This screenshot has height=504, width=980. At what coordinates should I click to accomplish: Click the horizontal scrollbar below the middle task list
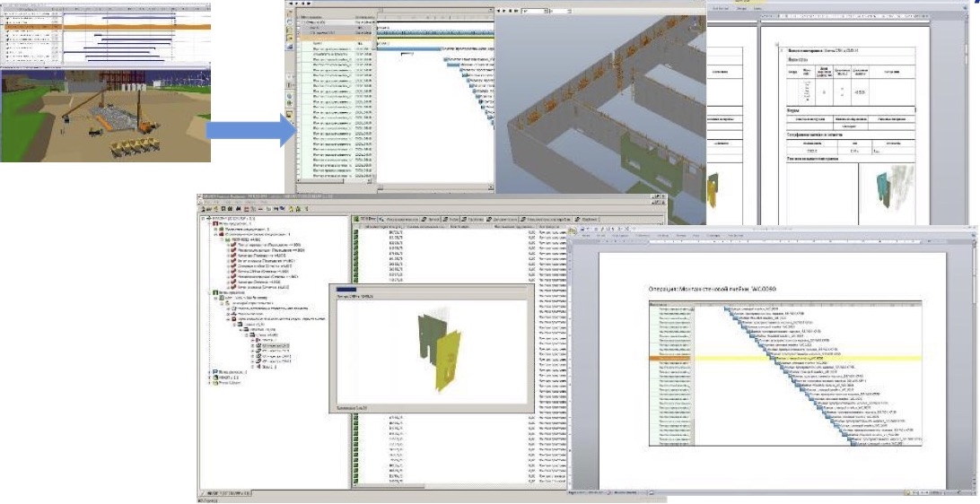pyautogui.click(x=335, y=181)
